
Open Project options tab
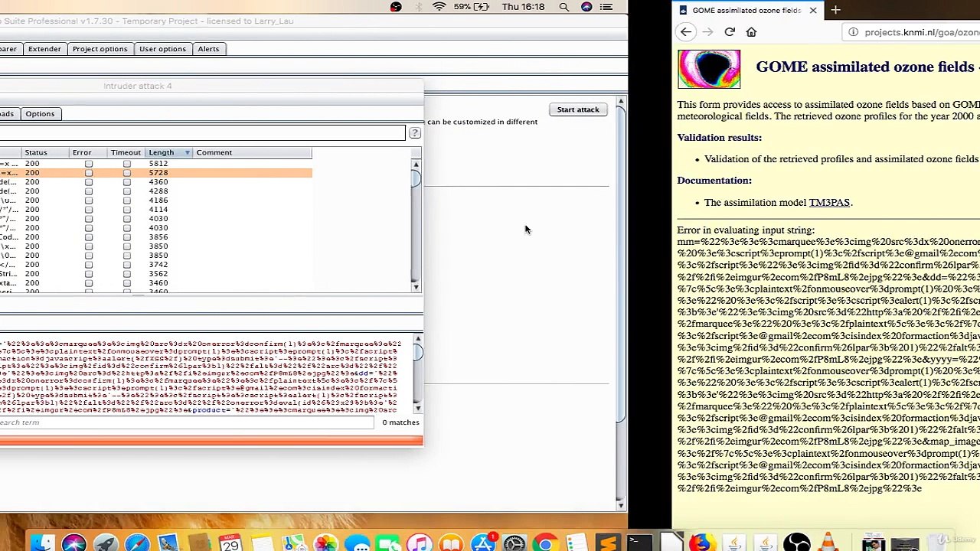(100, 49)
